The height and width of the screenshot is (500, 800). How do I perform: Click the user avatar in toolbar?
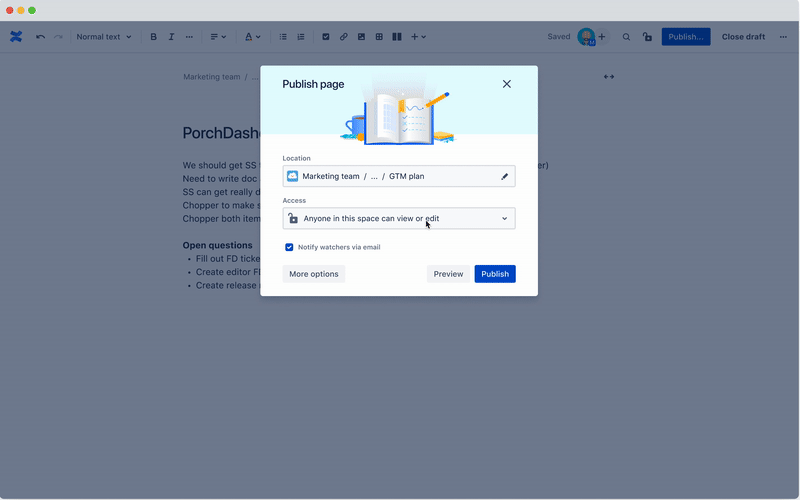coord(586,37)
